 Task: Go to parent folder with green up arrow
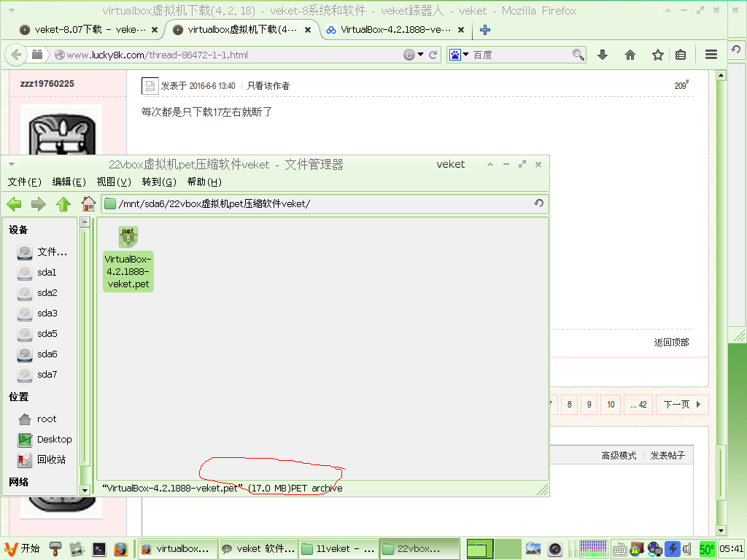63,204
